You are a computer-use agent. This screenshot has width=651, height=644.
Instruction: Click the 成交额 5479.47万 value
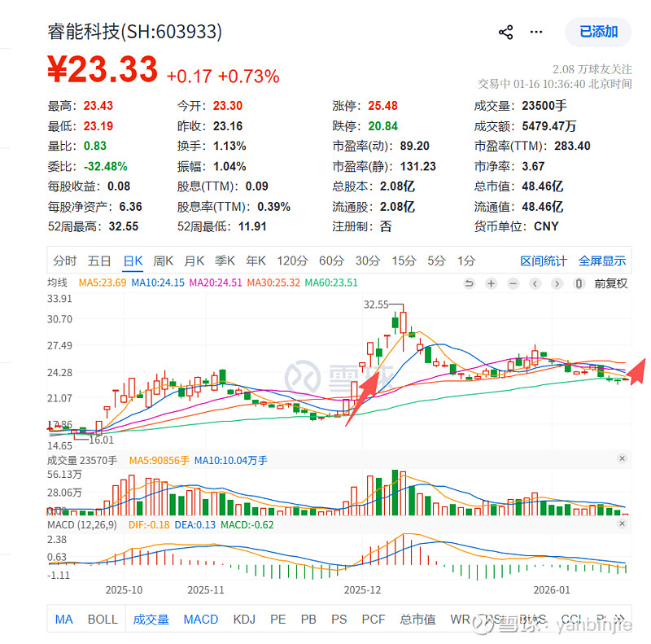pos(548,126)
